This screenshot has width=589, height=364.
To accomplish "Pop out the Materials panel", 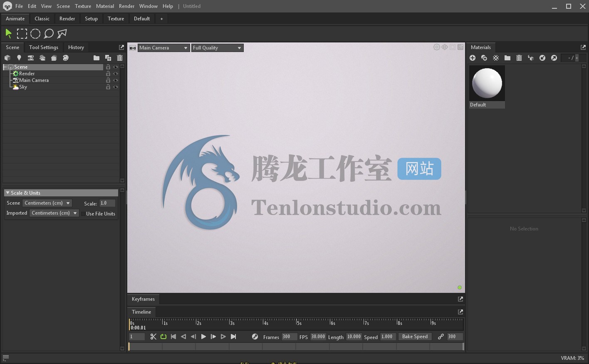I will tap(583, 47).
